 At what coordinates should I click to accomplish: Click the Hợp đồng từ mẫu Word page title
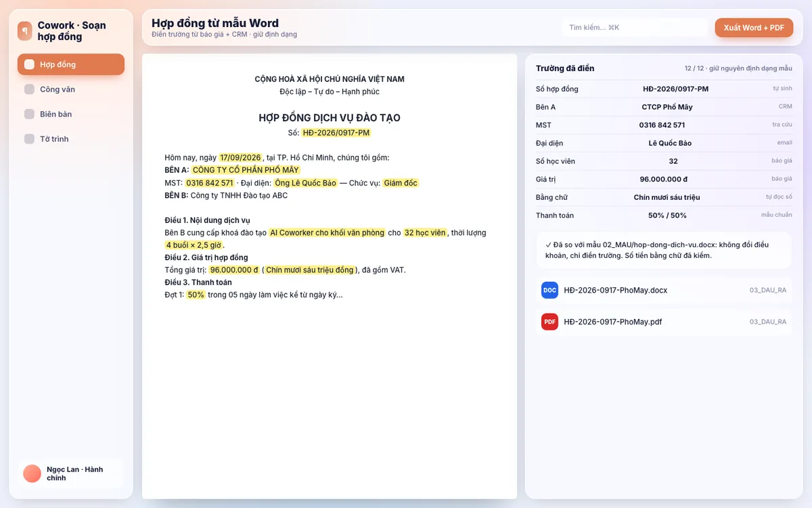coord(215,23)
